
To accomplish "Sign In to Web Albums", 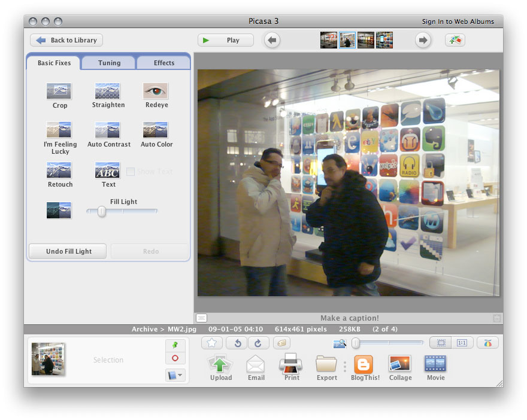I will pyautogui.click(x=458, y=22).
